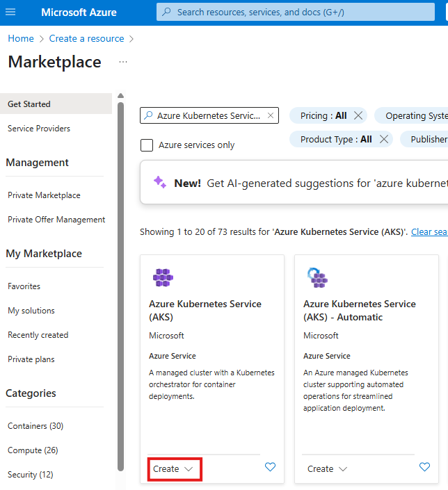
Task: Click the sidebar vertical scrollbar
Action: (x=121, y=286)
